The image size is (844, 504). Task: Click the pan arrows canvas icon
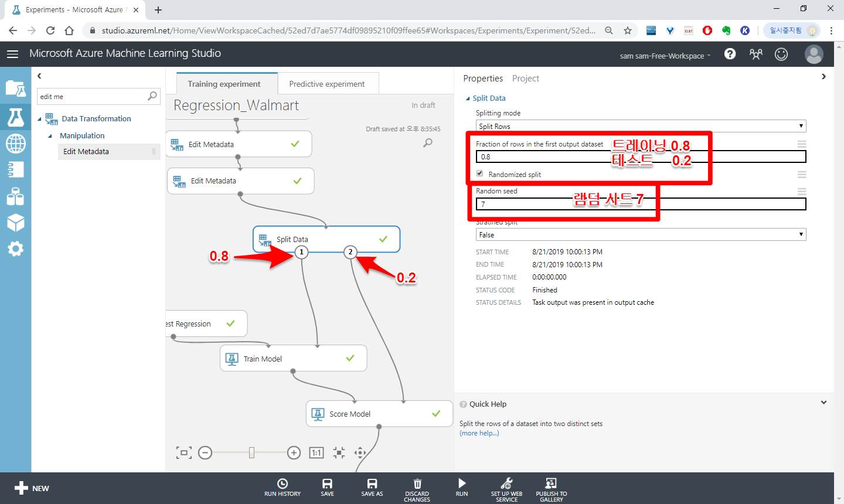(x=360, y=452)
